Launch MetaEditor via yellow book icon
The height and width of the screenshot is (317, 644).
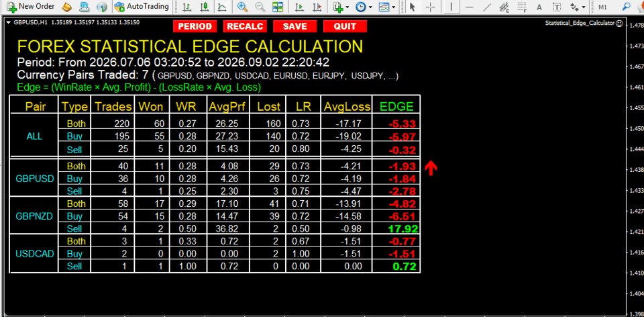(67, 7)
